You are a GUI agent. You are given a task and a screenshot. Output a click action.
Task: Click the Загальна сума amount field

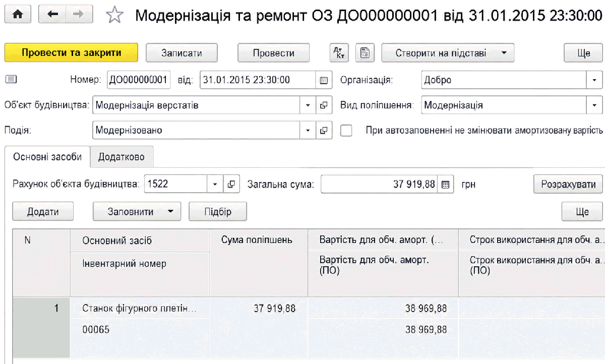coord(380,185)
